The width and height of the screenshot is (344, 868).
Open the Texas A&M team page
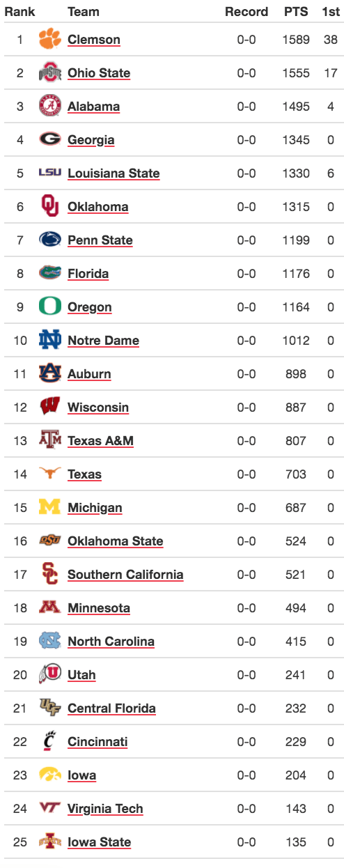point(100,441)
